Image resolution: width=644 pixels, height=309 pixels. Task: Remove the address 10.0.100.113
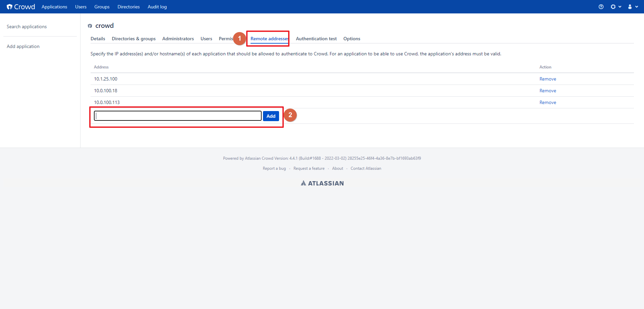click(x=547, y=102)
